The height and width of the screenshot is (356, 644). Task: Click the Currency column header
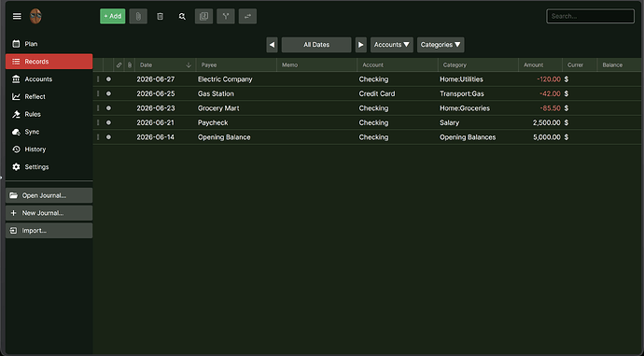point(580,65)
